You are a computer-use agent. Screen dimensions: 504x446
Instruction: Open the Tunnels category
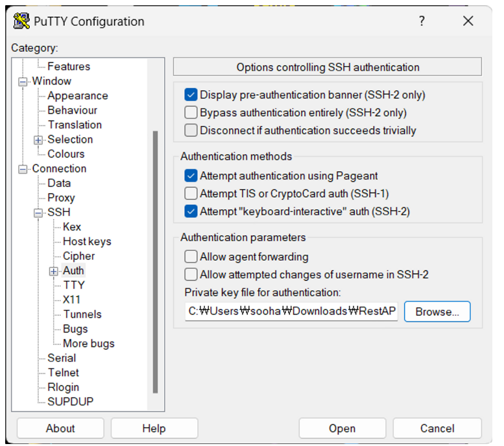pos(82,314)
